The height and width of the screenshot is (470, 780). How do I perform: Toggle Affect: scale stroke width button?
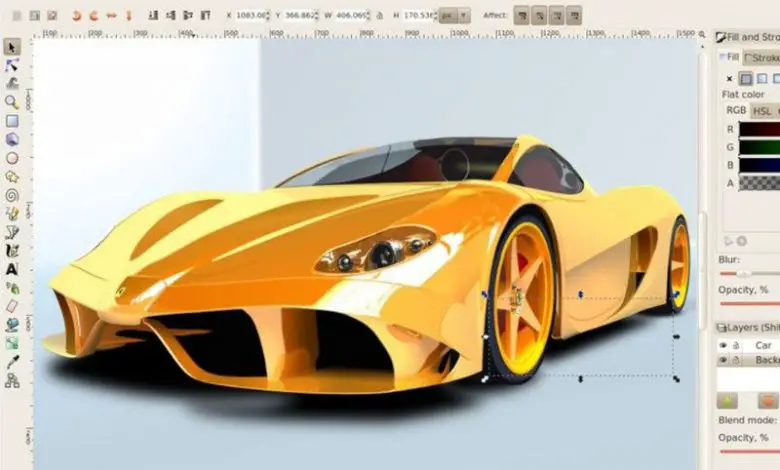(x=522, y=16)
